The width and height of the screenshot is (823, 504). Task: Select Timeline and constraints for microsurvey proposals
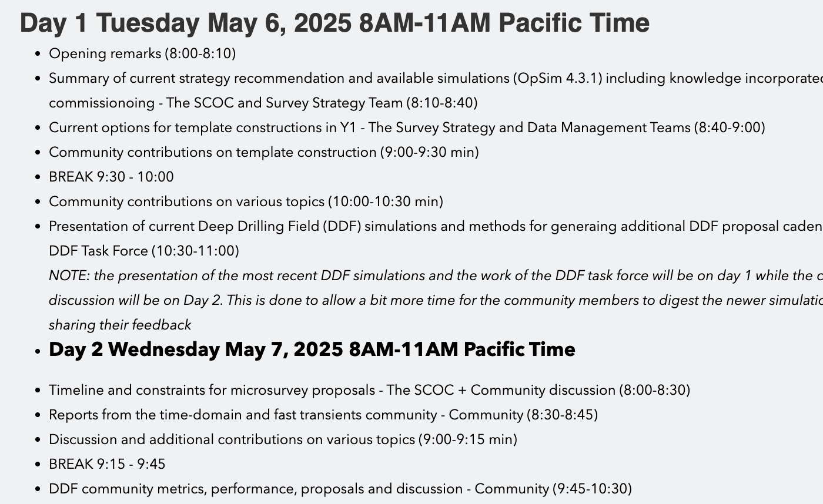point(369,390)
